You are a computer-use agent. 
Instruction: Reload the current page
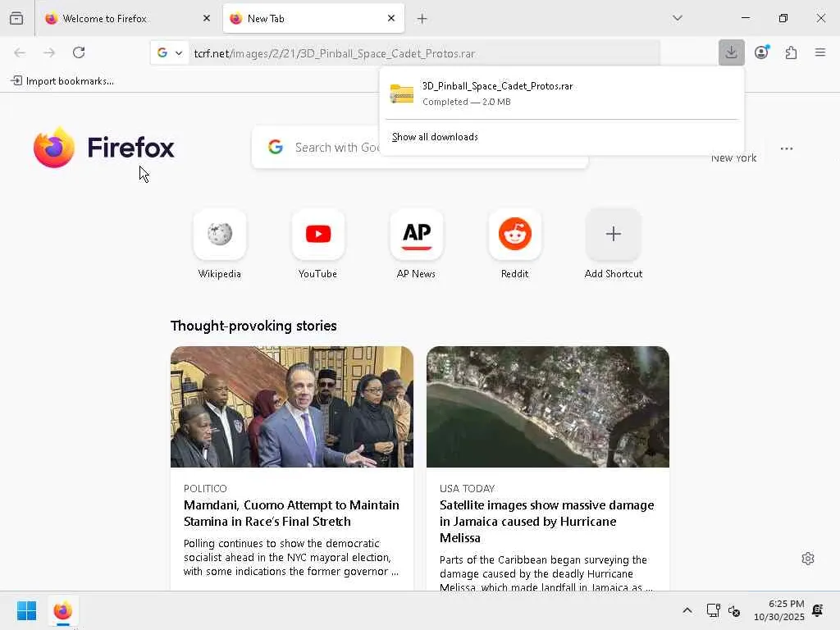pyautogui.click(x=79, y=52)
